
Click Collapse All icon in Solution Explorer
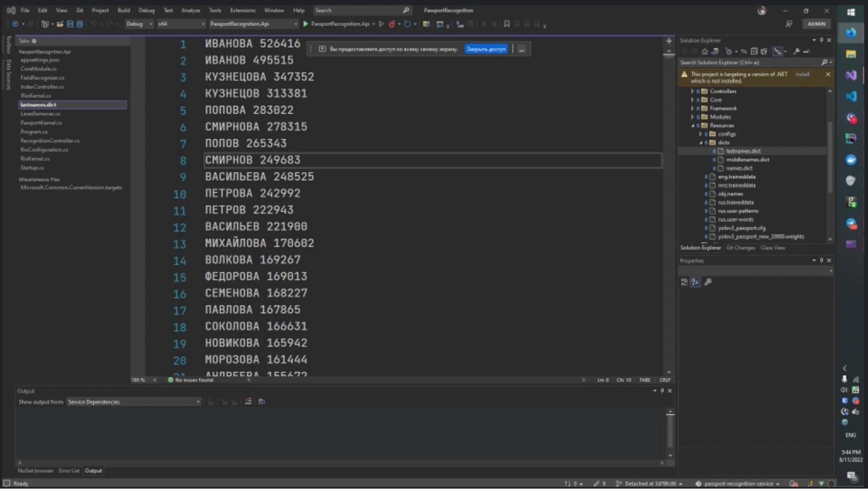[754, 51]
